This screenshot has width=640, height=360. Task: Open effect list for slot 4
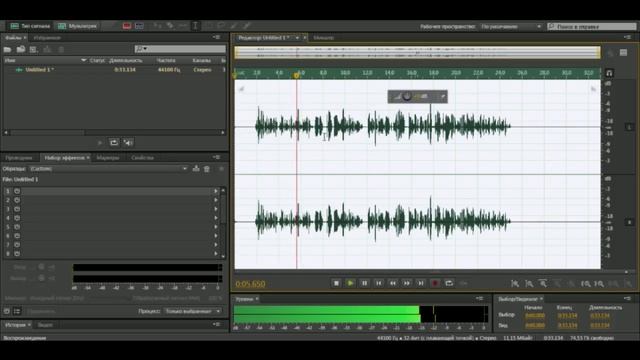[x=216, y=218]
